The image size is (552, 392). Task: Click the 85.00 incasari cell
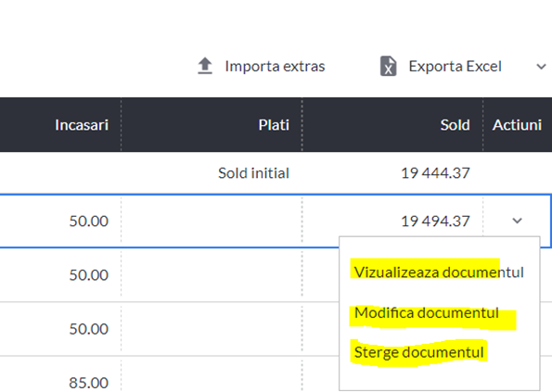point(88,383)
